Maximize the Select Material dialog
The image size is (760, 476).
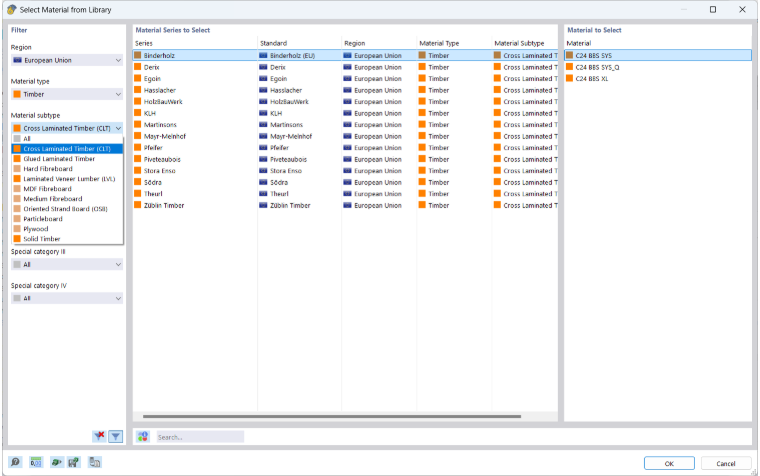tap(713, 10)
